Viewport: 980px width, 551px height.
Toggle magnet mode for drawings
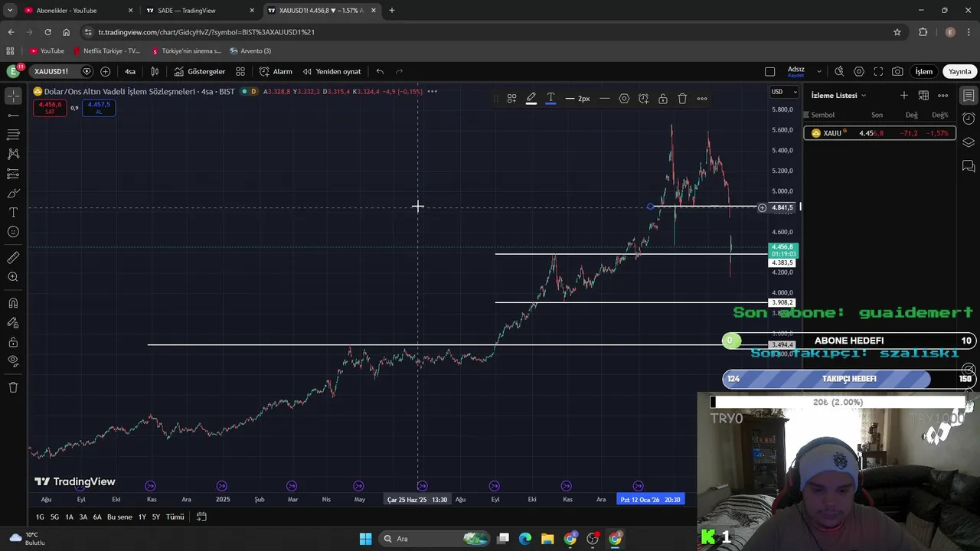13,303
